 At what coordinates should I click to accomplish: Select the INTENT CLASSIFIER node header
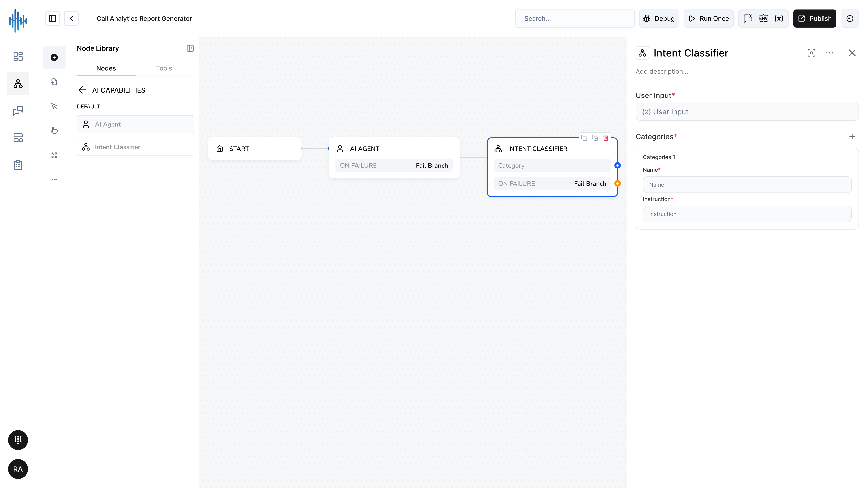click(x=538, y=149)
